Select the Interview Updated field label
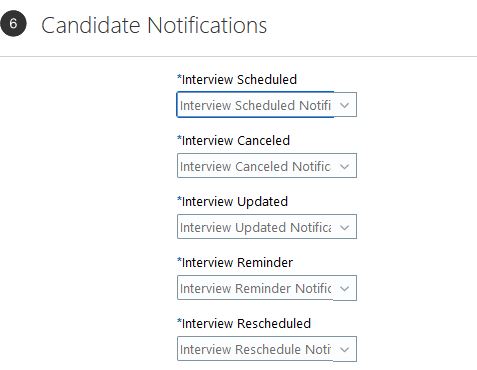Viewport: 477px width, 370px height. click(x=235, y=202)
